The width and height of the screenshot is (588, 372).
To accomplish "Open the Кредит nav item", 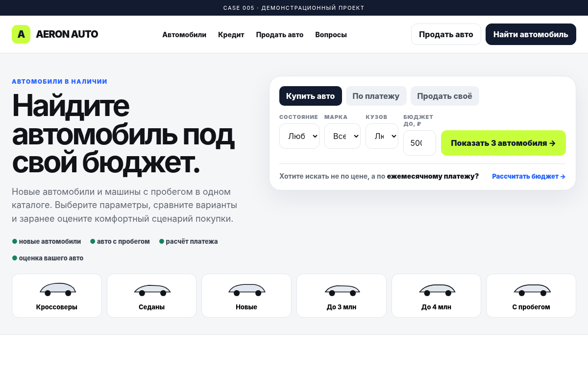I will coord(231,35).
